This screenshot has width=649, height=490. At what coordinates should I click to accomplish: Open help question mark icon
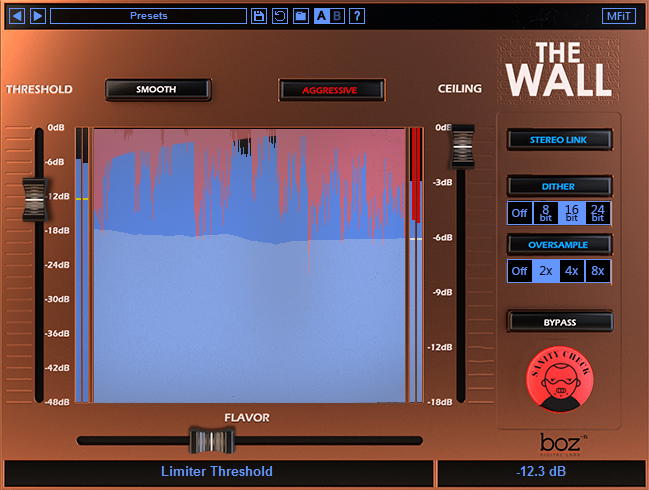click(357, 16)
